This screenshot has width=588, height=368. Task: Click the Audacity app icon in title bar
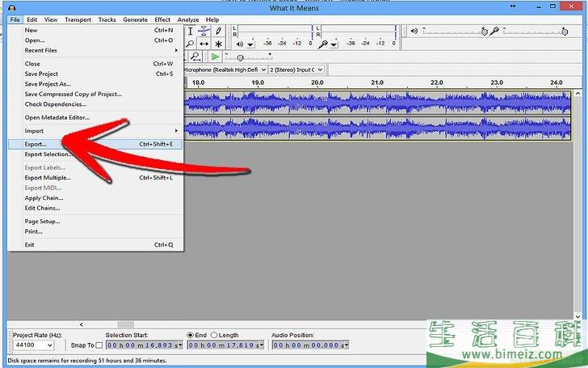11,8
